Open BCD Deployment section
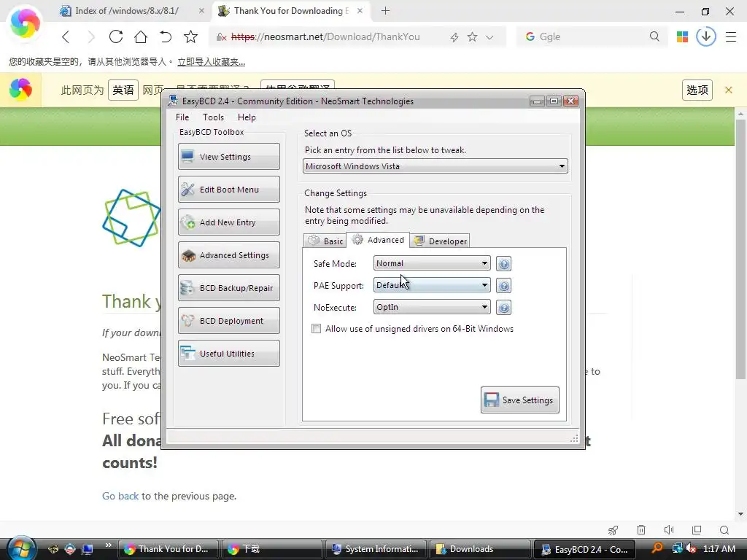The height and width of the screenshot is (560, 747). 228,321
